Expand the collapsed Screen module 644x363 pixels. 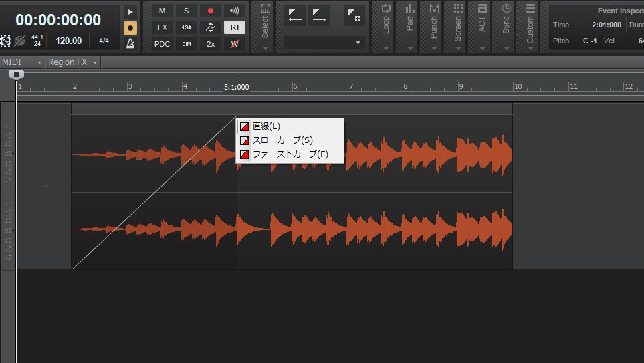pos(458,27)
